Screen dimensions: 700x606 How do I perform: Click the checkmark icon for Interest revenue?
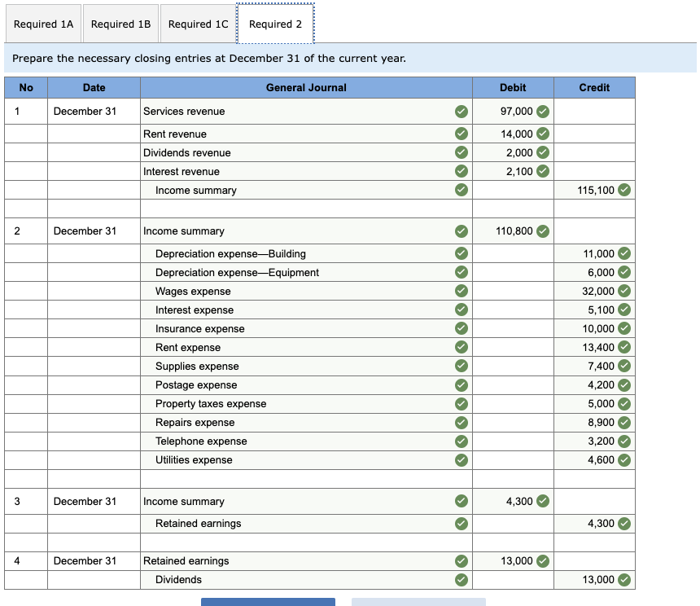pos(462,171)
